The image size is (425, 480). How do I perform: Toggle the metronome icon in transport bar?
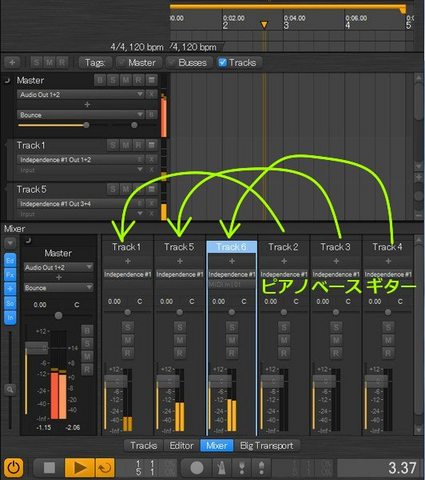(221, 468)
